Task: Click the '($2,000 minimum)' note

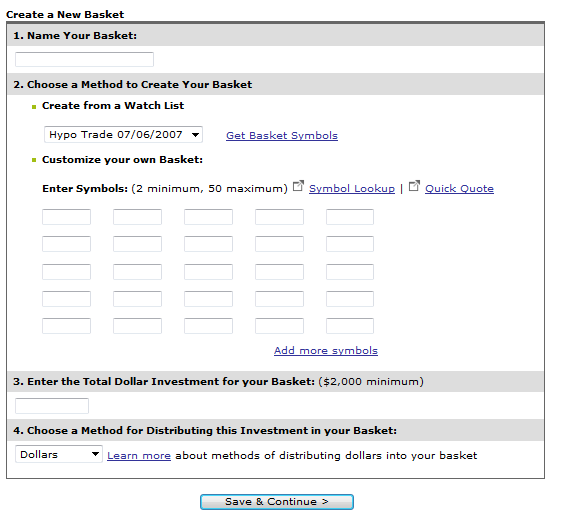Action: [371, 381]
